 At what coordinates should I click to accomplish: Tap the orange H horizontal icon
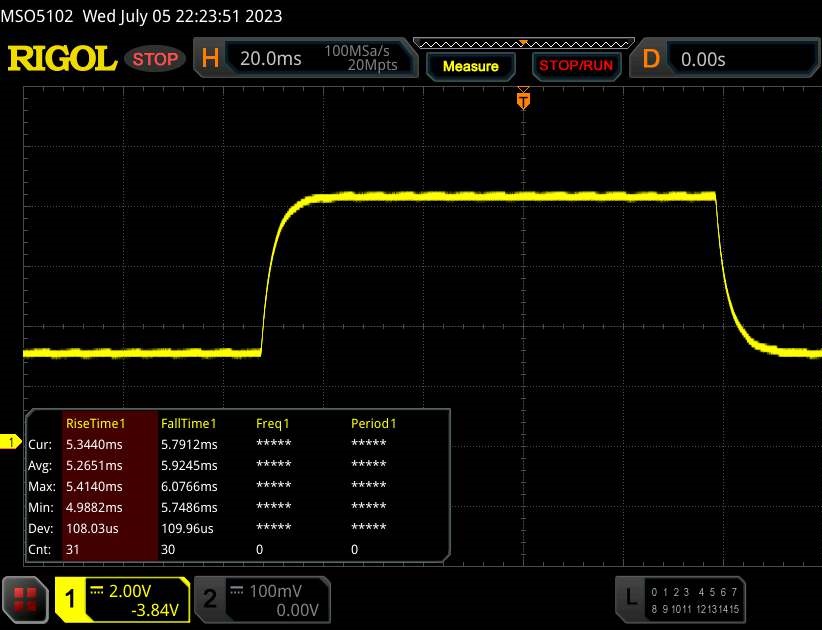pyautogui.click(x=211, y=59)
